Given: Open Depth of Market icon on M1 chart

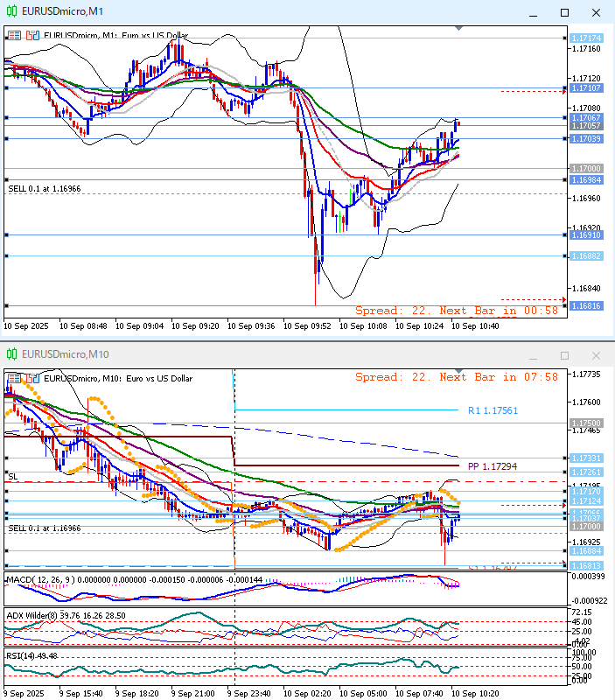Looking at the screenshot, I should (32, 36).
